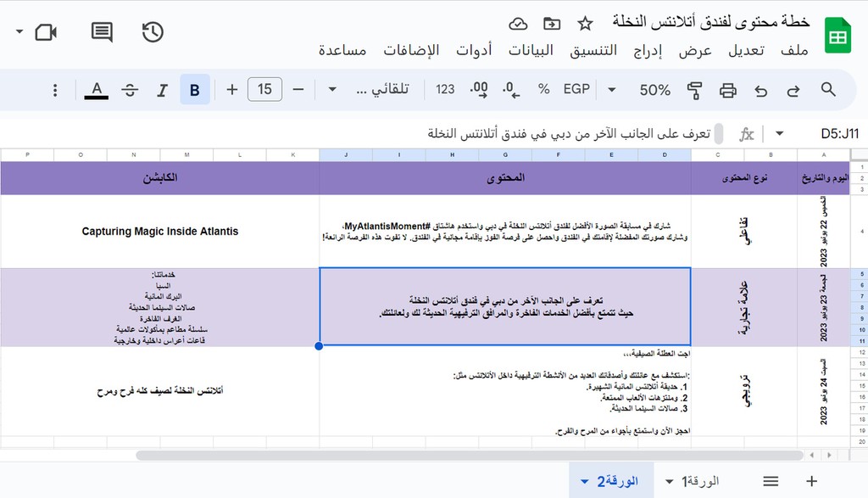868x498 pixels.
Task: Decrease font size minus button
Action: click(298, 89)
